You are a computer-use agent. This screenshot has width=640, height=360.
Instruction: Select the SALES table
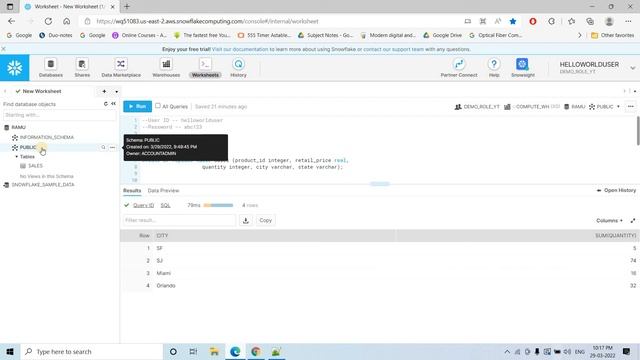pyautogui.click(x=35, y=166)
